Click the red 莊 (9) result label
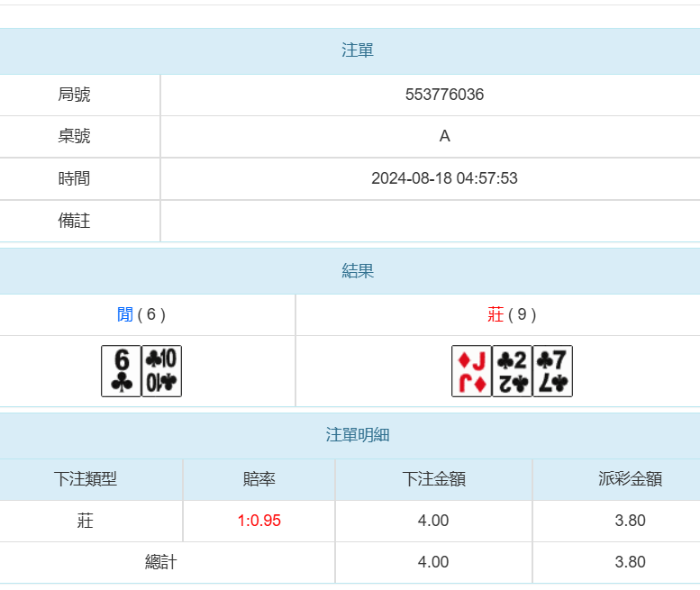The width and height of the screenshot is (700, 590). (512, 314)
